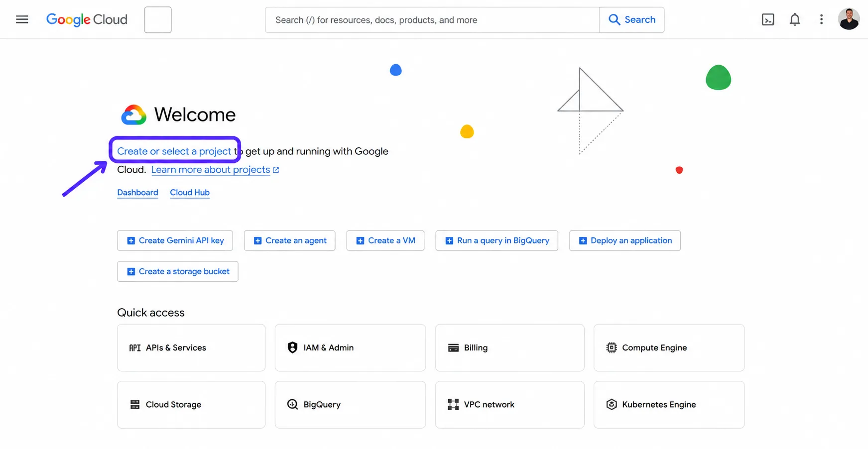Focus the resource search field

coord(432,20)
